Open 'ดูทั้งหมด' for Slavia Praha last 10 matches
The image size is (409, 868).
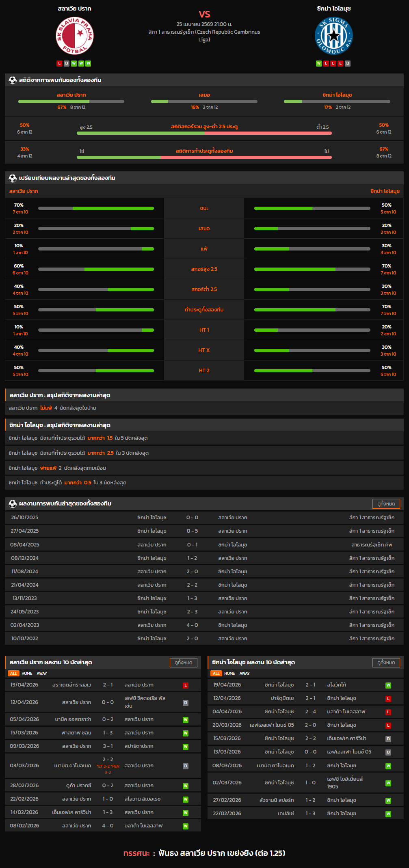(183, 663)
